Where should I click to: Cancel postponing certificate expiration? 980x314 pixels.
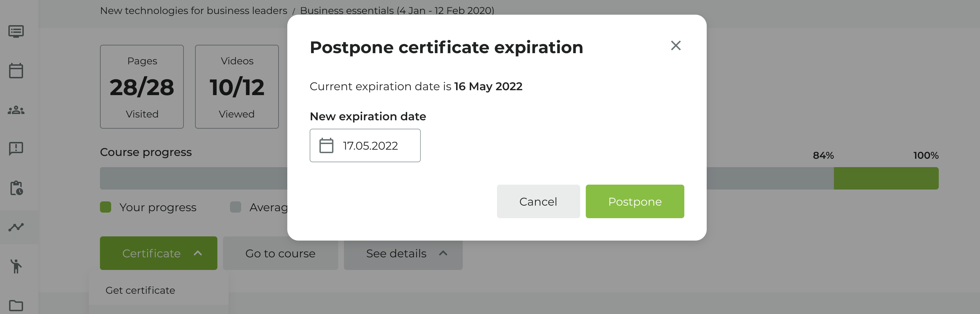[538, 201]
